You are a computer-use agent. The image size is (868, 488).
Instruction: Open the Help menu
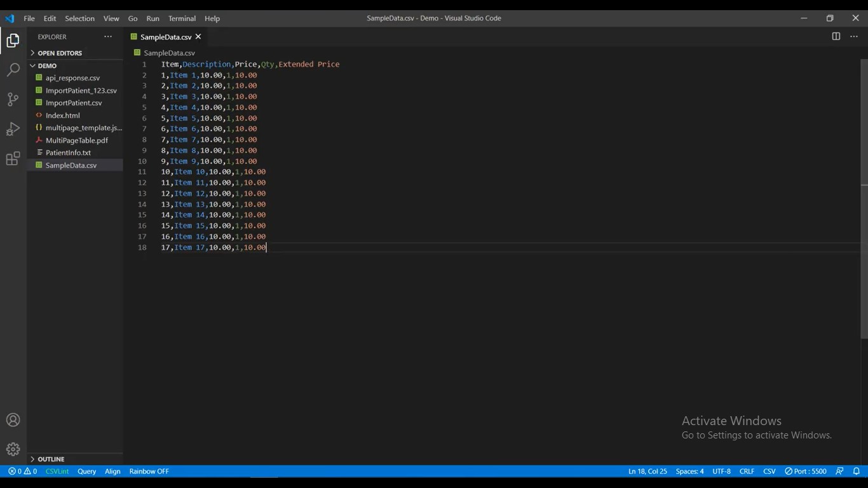pos(212,18)
